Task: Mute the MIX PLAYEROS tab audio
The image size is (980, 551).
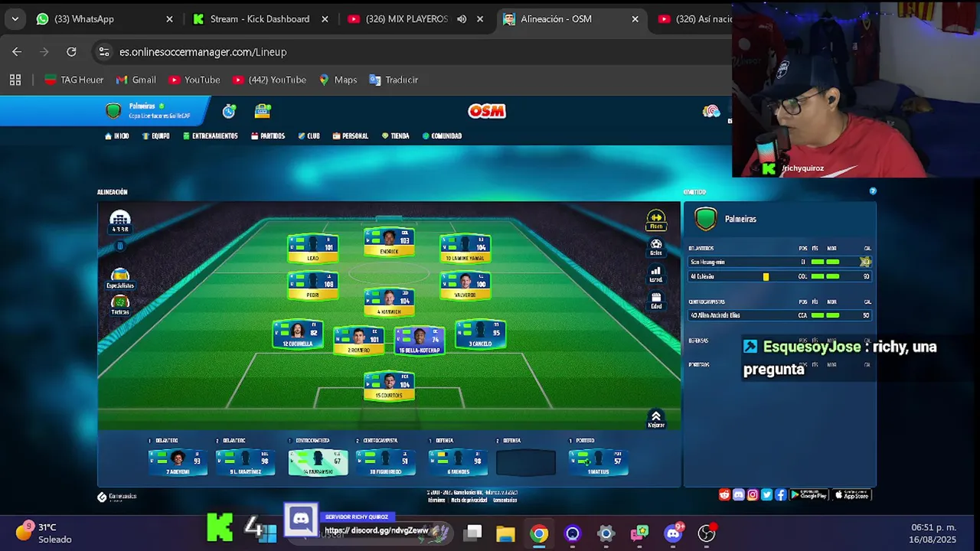Action: coord(462,19)
